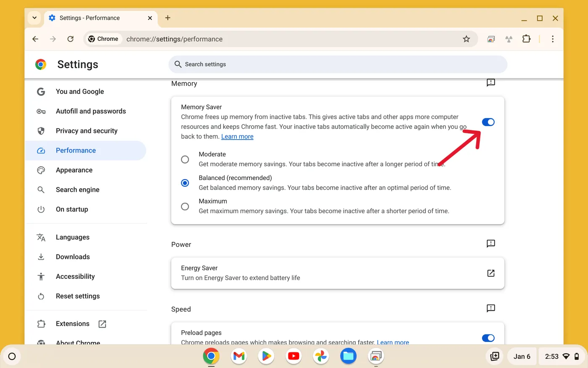Image resolution: width=588 pixels, height=368 pixels.
Task: Open Play Store from the shelf
Action: [266, 357]
